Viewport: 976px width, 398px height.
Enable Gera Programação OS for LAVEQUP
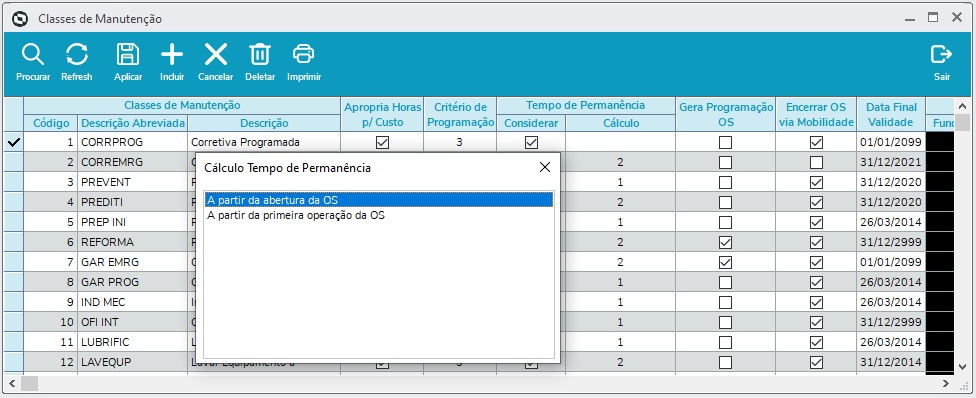pyautogui.click(x=725, y=362)
